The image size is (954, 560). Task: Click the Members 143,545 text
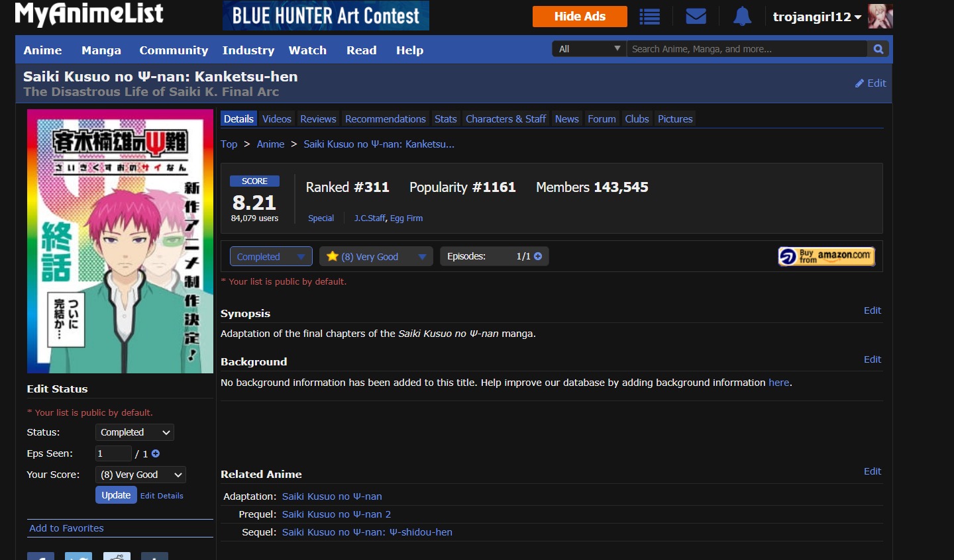click(x=592, y=187)
